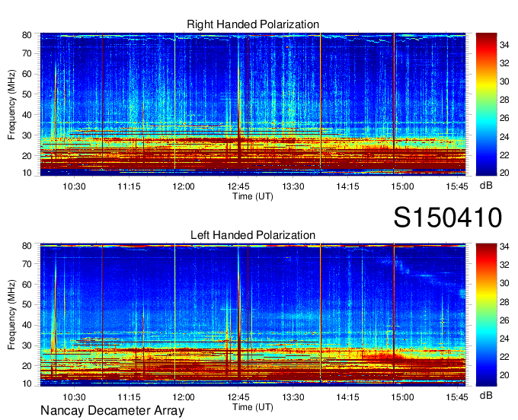Click the '34' value on Left Handed colorbar

click(x=504, y=247)
